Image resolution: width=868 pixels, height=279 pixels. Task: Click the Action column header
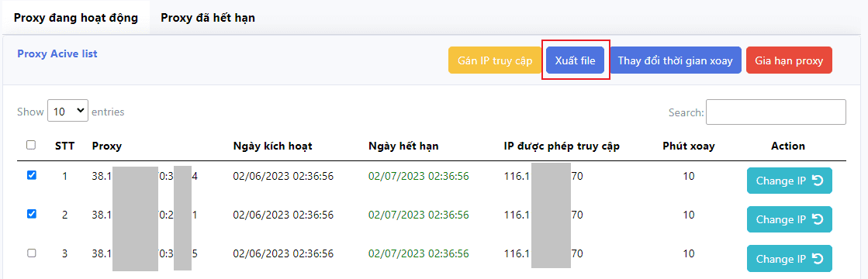pyautogui.click(x=788, y=146)
